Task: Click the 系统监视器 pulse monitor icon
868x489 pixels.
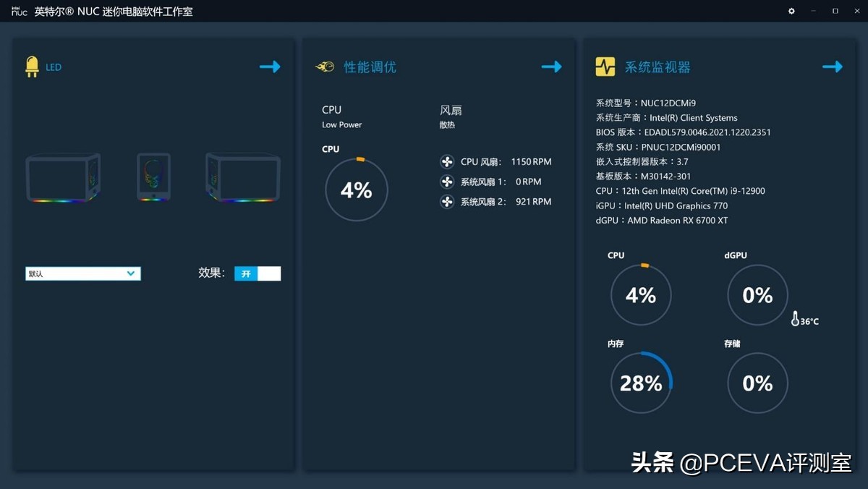Action: [x=605, y=67]
